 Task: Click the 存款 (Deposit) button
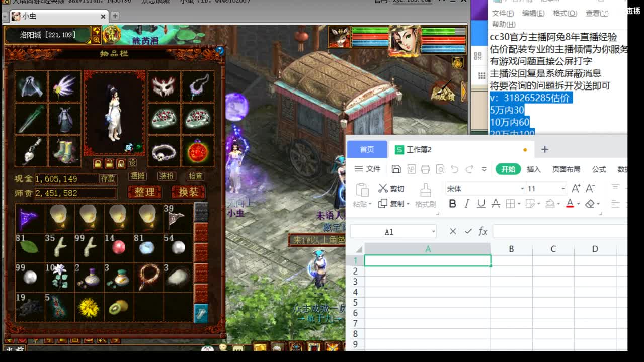108,178
